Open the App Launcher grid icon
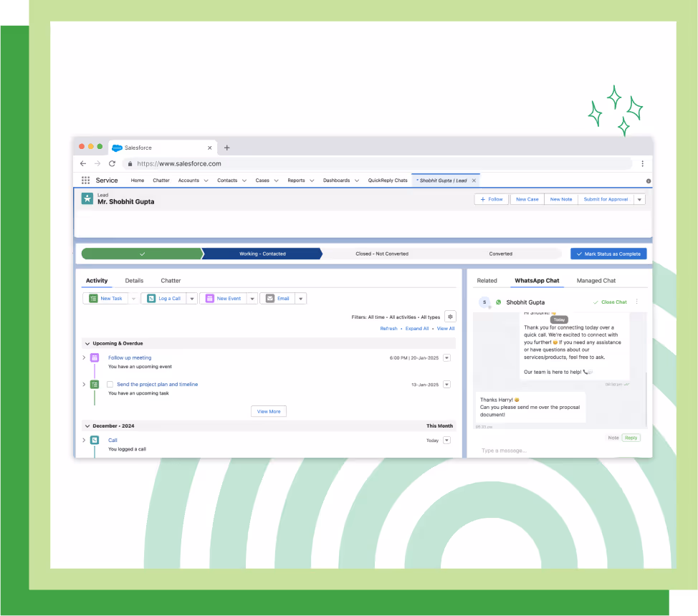Viewport: 698px width, 616px height. [x=85, y=181]
